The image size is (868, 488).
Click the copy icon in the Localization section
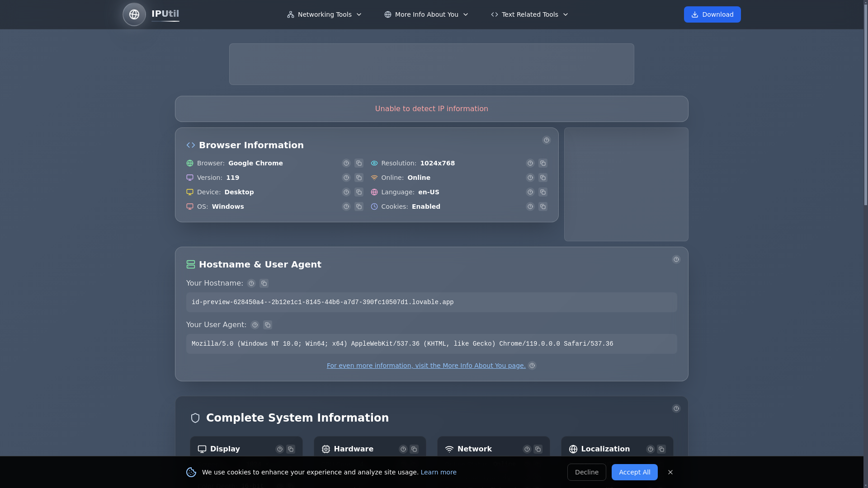[661, 449]
